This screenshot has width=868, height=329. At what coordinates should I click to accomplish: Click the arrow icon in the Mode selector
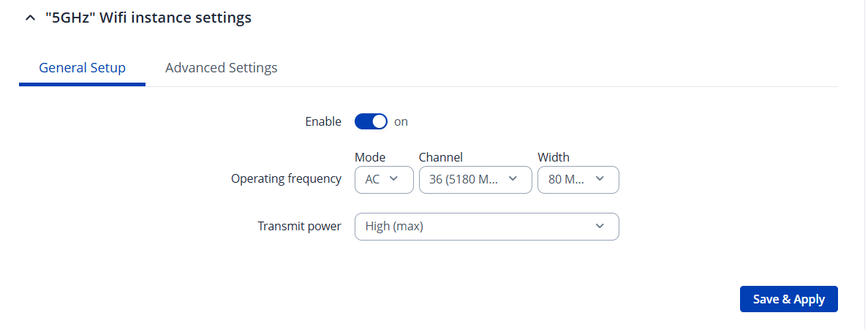393,179
